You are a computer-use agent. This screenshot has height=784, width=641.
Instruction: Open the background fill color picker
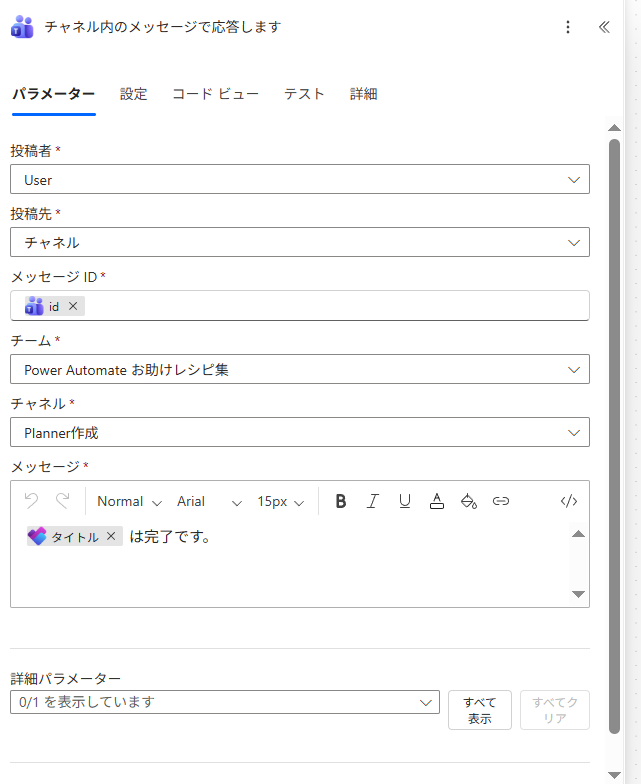pyautogui.click(x=468, y=501)
